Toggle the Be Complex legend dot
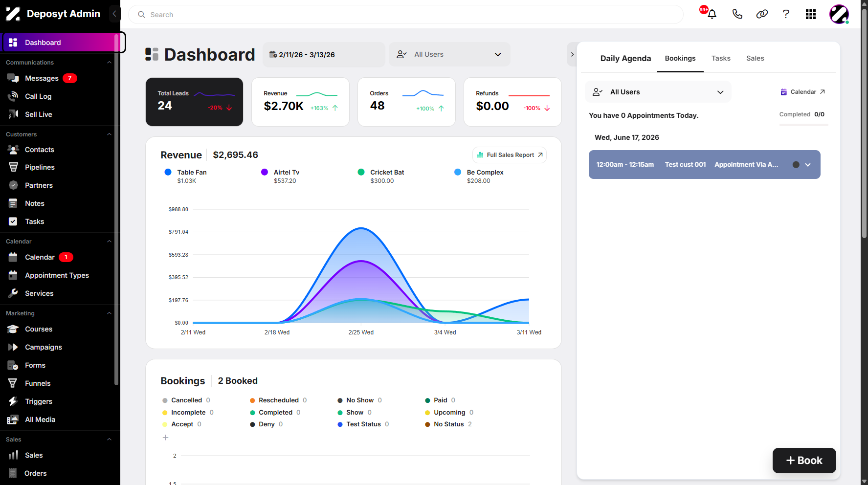 [458, 172]
